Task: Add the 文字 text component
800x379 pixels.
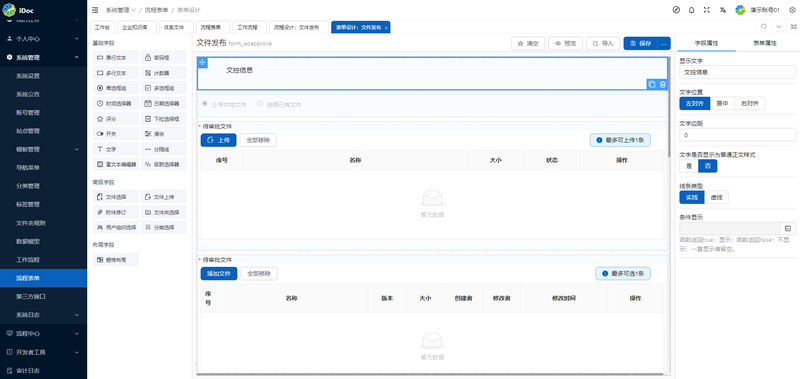Action: (x=115, y=149)
